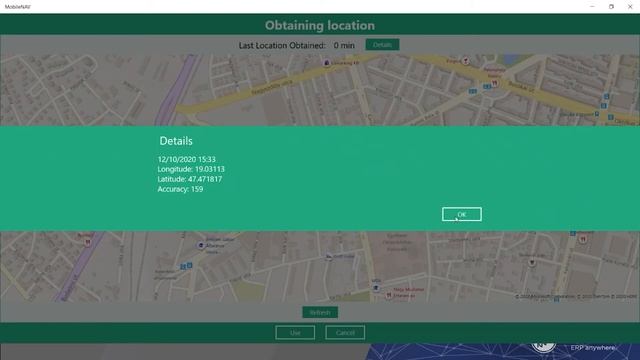Close the MobileNAV window
The width and height of the screenshot is (640, 360).
(630, 7)
